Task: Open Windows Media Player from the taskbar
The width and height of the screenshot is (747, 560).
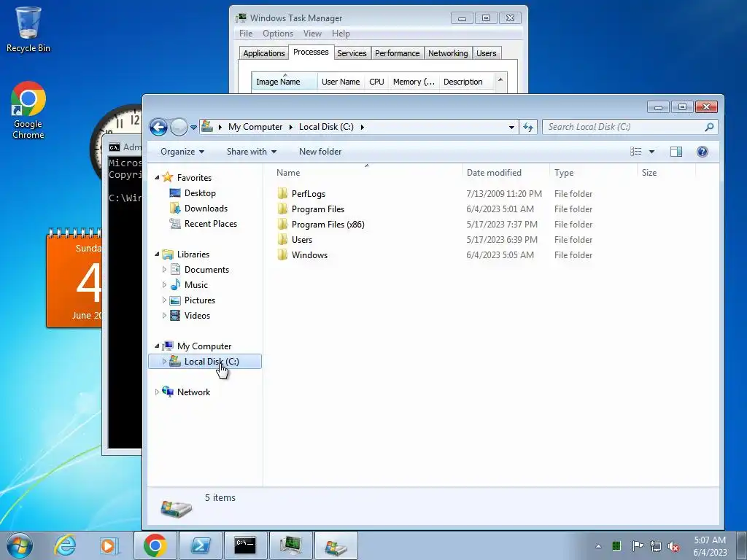Action: tap(109, 545)
